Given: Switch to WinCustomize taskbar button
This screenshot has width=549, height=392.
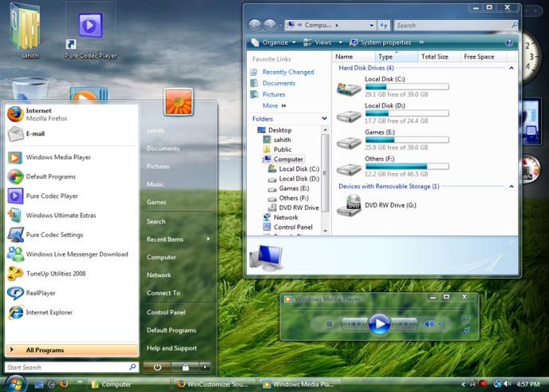Looking at the screenshot, I should [x=215, y=384].
